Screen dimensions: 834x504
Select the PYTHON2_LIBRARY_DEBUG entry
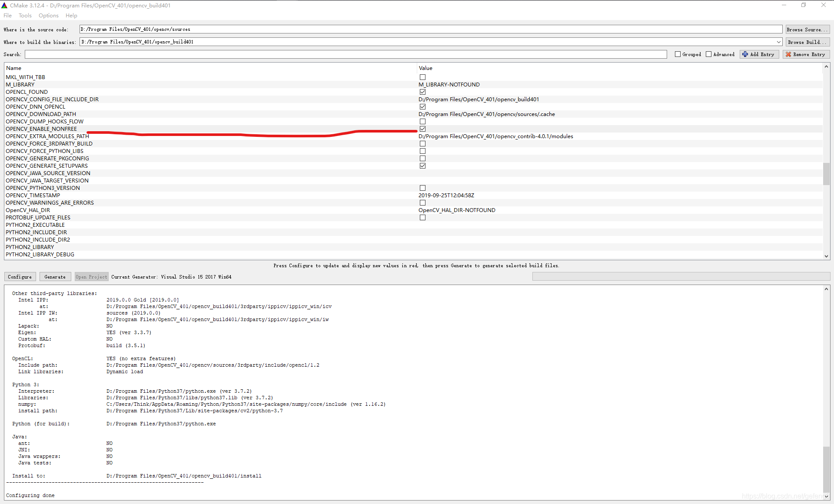[40, 255]
